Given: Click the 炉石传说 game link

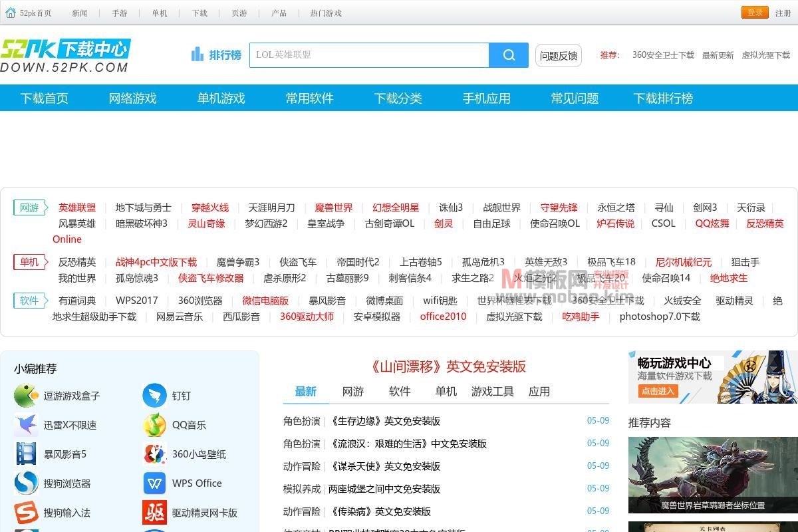Looking at the screenshot, I should coord(615,223).
